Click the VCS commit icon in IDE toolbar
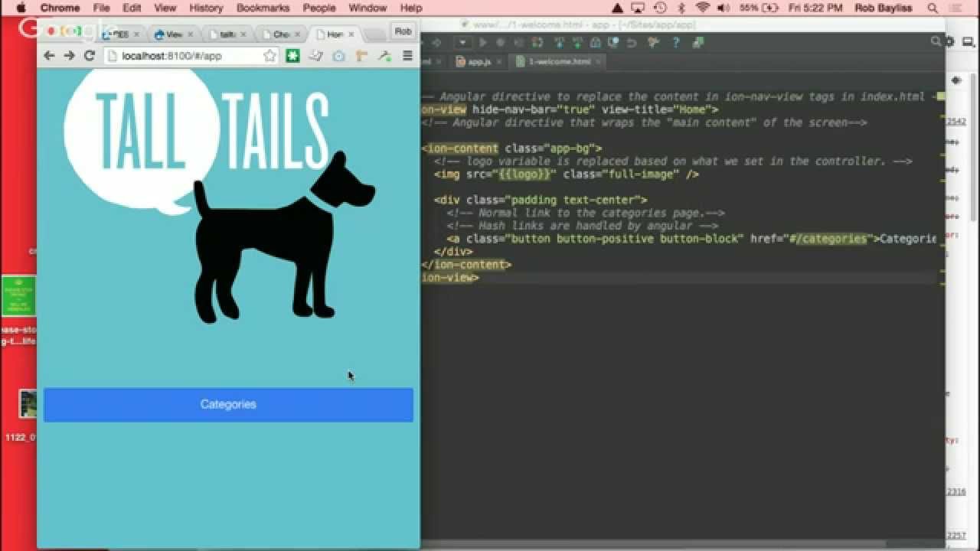 579,43
